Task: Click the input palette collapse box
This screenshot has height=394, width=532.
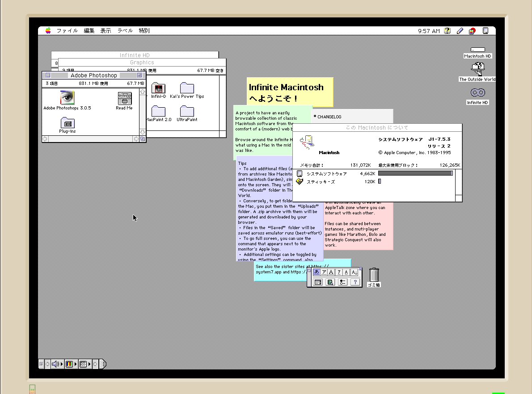Action: coord(361,269)
